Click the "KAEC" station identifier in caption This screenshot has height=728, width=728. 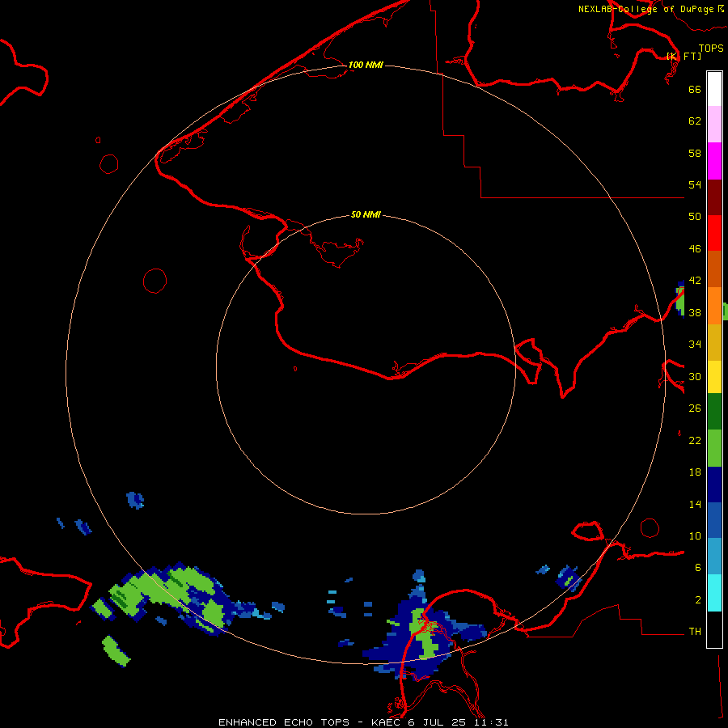pos(387,722)
